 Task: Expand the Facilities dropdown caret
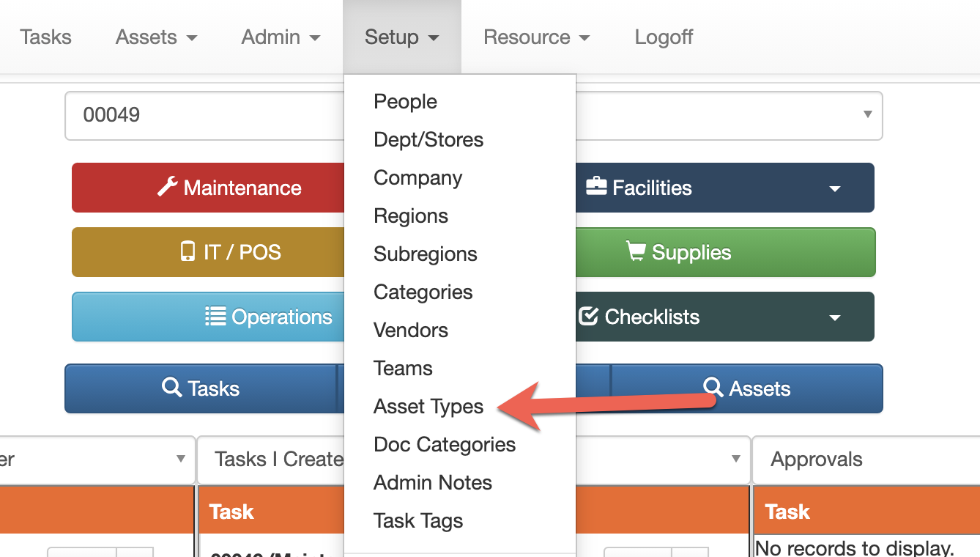coord(834,188)
